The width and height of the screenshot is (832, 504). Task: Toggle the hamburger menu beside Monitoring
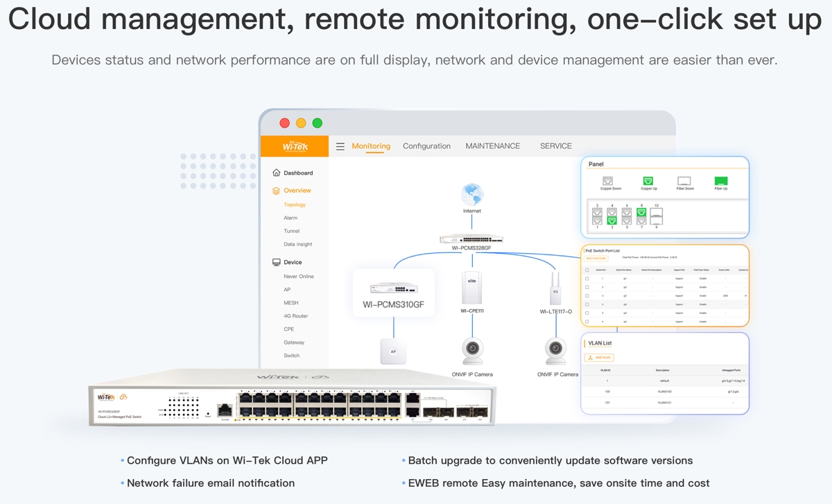(340, 146)
